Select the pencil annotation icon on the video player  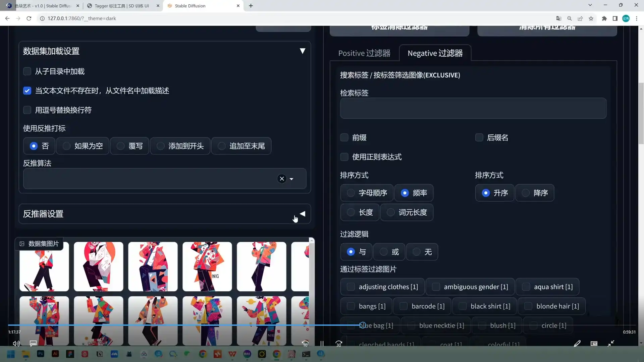[577, 344]
